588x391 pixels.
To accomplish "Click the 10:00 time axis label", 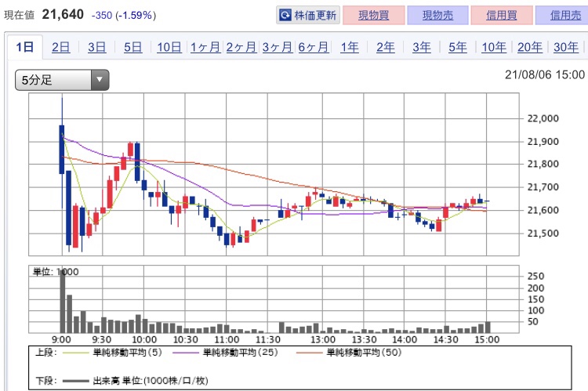I will pos(144,339).
